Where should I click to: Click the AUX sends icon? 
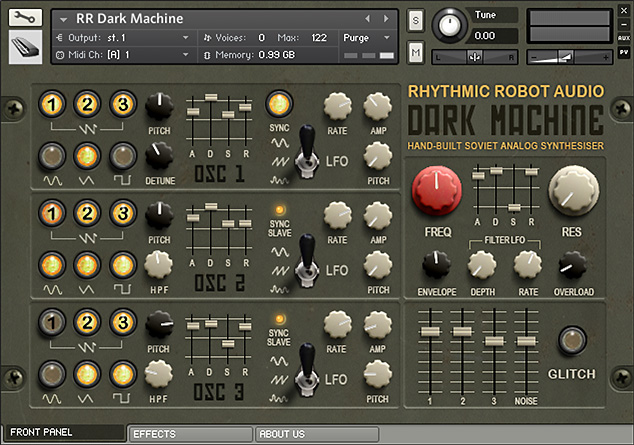tap(624, 38)
